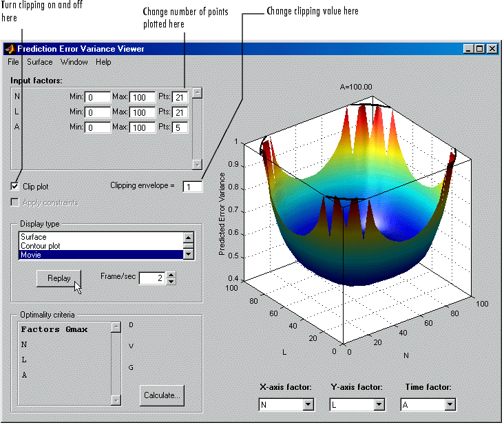Click the N factor Pts field
The height and width of the screenshot is (425, 504).
180,97
